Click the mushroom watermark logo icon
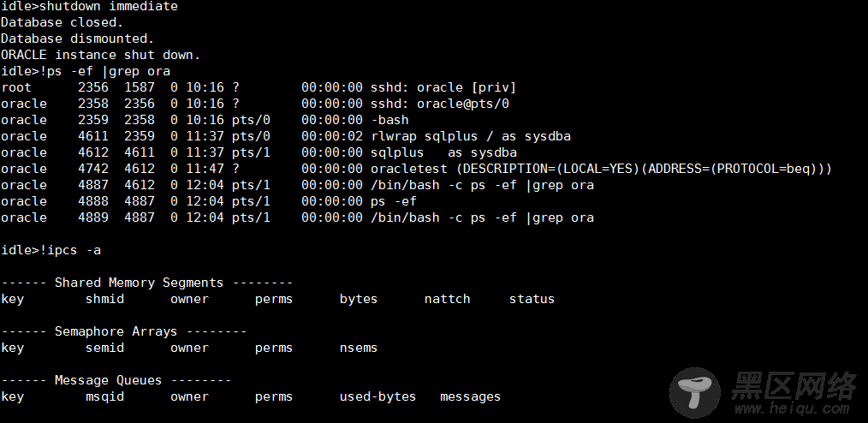Viewport: 868px width, 423px height. (695, 392)
